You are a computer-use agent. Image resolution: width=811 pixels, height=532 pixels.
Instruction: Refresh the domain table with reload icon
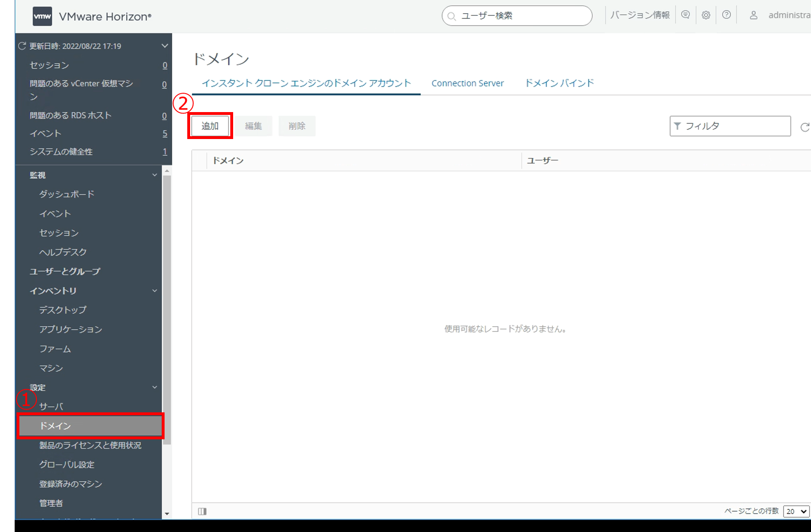pyautogui.click(x=804, y=127)
